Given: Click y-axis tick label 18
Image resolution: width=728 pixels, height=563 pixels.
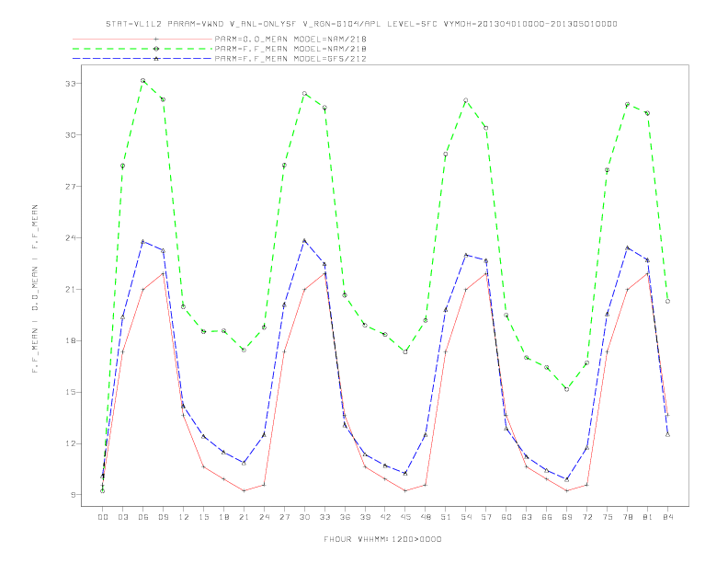Looking at the screenshot, I should coord(71,340).
